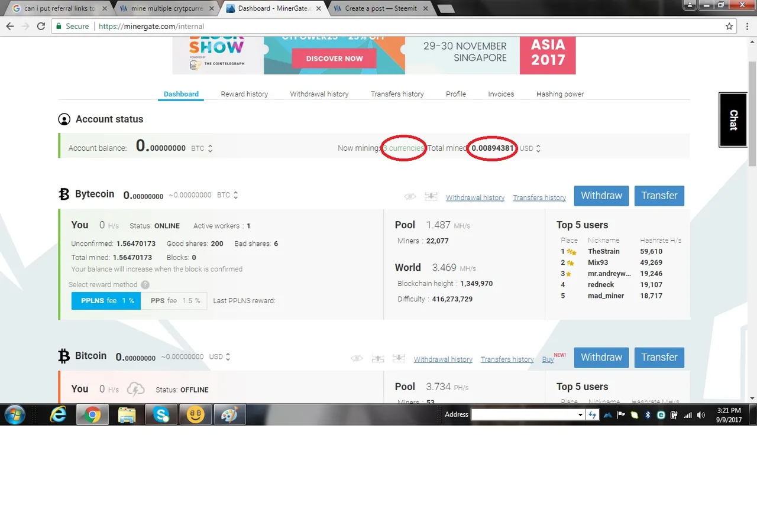Open Bytecoin Withdrawal history link
The width and height of the screenshot is (757, 532).
coord(475,197)
